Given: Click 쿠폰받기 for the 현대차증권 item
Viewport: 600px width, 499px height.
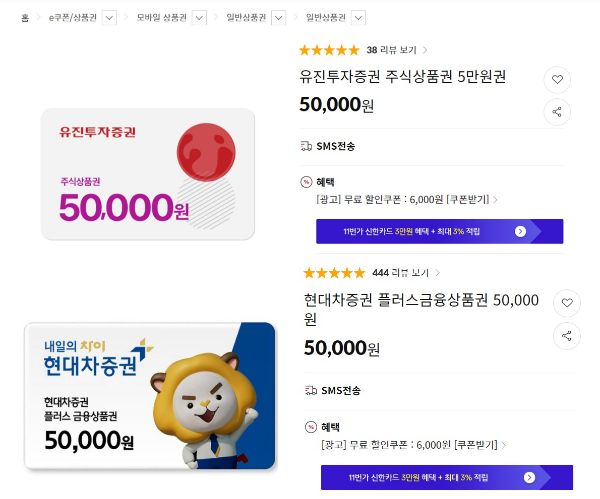Looking at the screenshot, I should [x=477, y=443].
